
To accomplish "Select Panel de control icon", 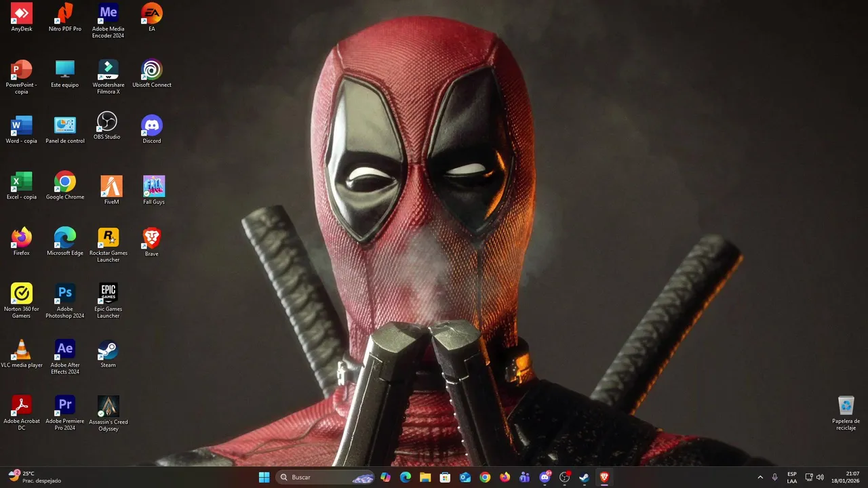I will pyautogui.click(x=65, y=130).
